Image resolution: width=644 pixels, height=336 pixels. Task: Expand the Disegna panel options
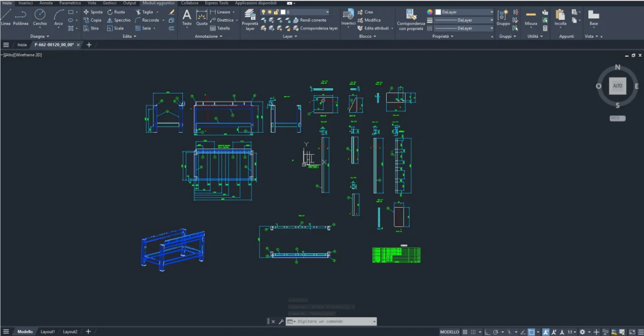click(x=40, y=36)
